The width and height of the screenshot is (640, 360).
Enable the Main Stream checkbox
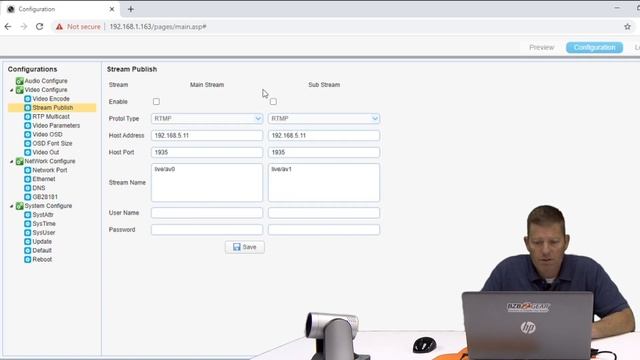[156, 102]
